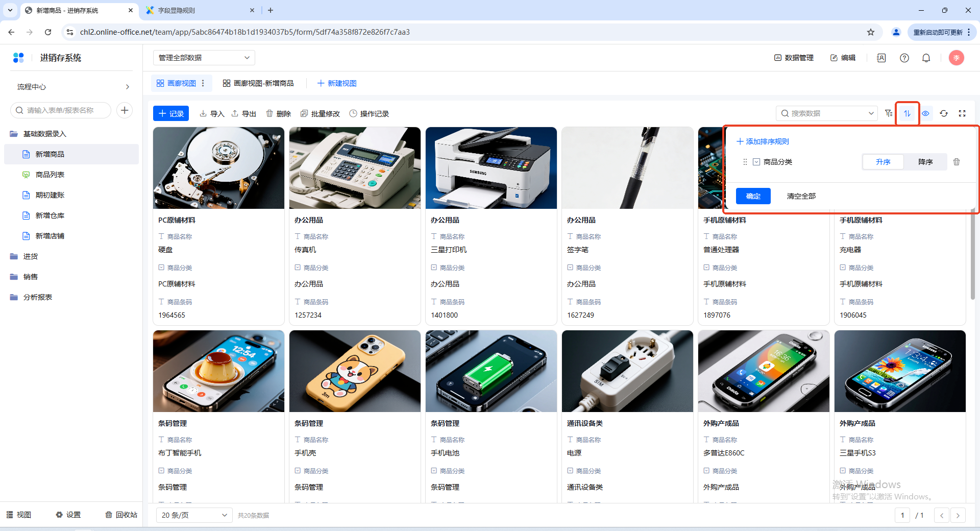Select 升序 ascending sort order
Screen dimensions: 980x531
pos(883,162)
